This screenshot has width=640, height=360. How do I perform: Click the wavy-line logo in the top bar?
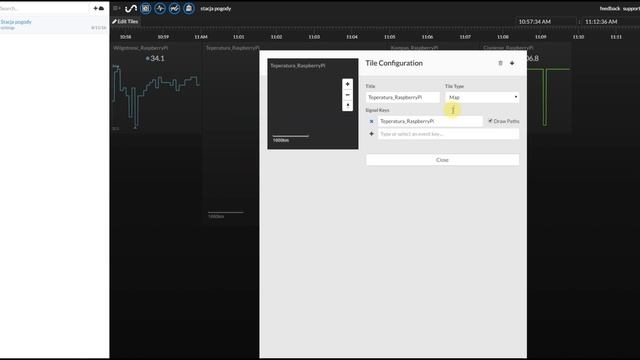(x=131, y=9)
